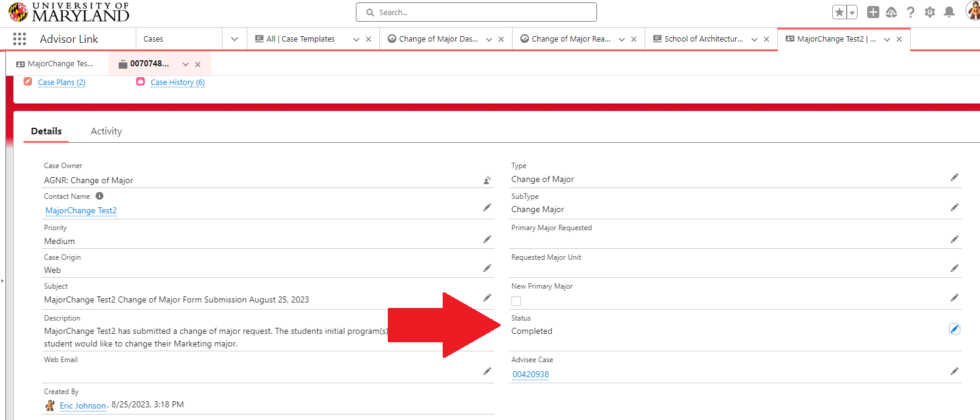Open the MajorChange Test2 contact link

(x=81, y=210)
